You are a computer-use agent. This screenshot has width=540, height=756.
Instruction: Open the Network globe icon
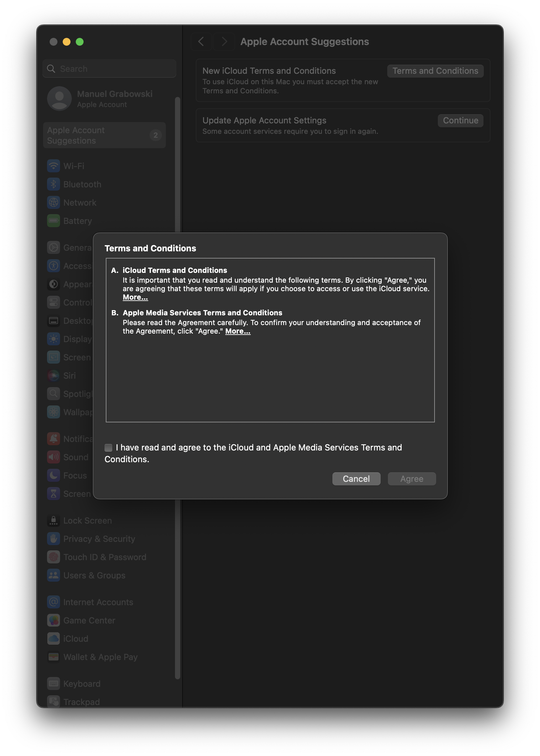54,202
